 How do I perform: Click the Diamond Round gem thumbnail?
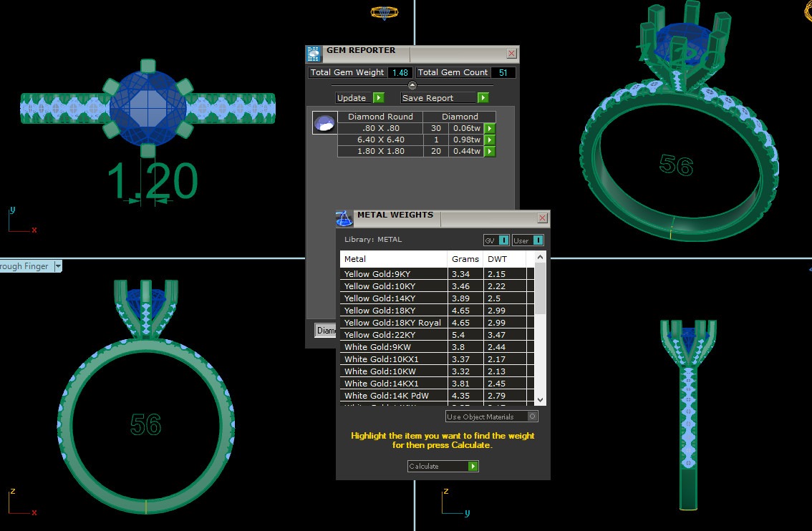tap(325, 123)
